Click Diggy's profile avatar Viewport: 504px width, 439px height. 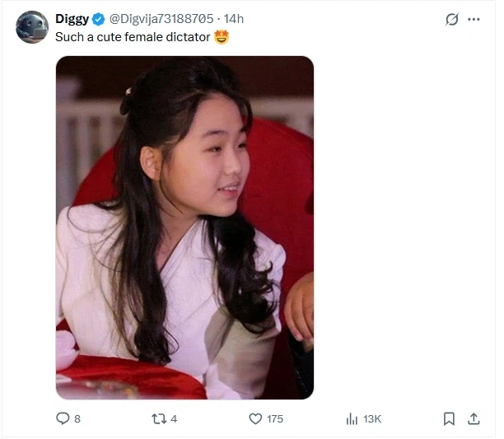pyautogui.click(x=32, y=27)
